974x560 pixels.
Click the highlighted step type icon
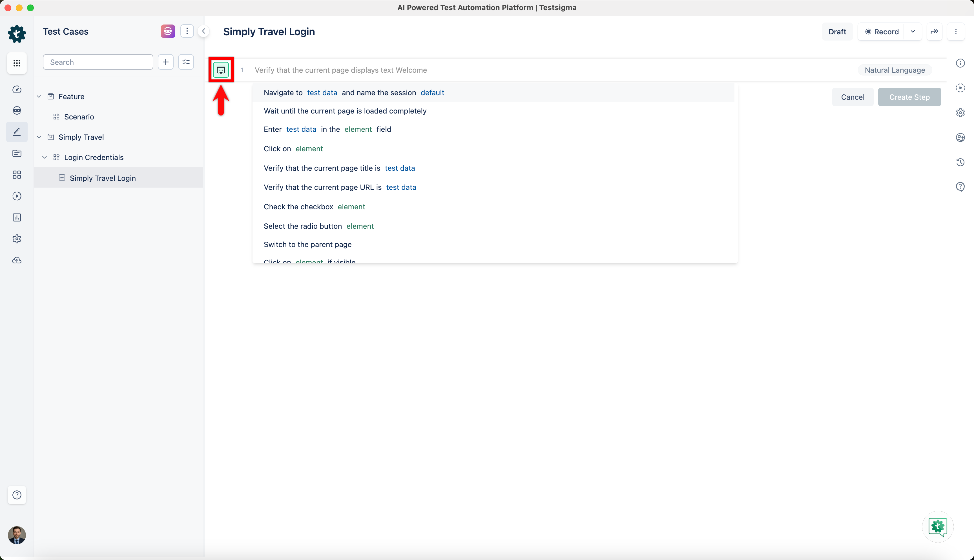(221, 70)
